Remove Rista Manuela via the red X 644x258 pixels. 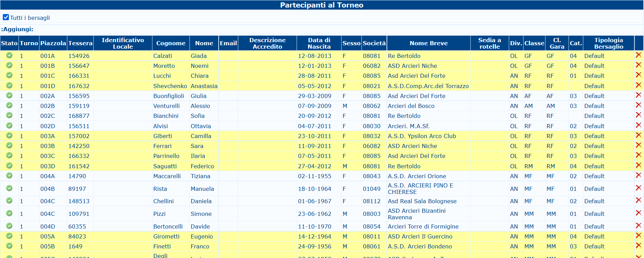pos(639,188)
